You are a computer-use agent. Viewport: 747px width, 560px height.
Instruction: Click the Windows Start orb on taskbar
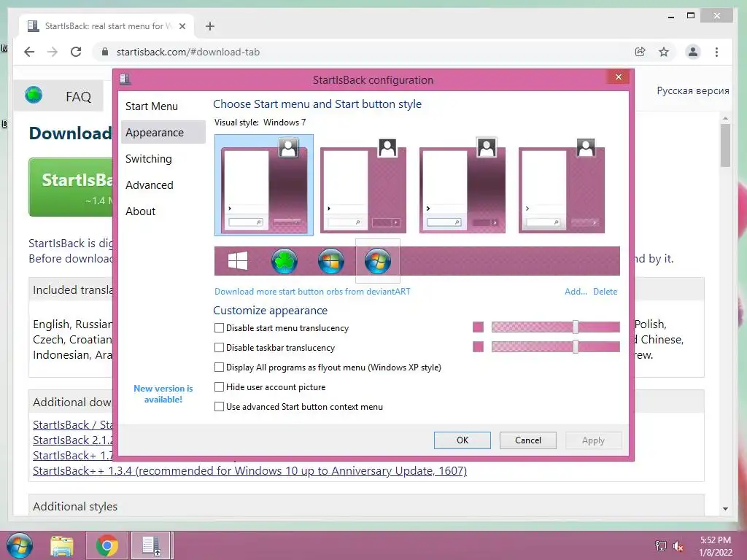[20, 545]
